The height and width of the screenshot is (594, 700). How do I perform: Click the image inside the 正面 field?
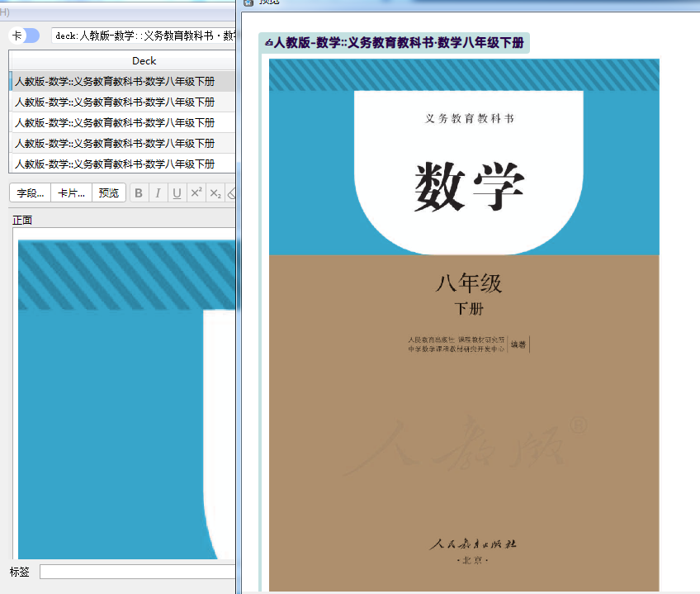(x=127, y=399)
